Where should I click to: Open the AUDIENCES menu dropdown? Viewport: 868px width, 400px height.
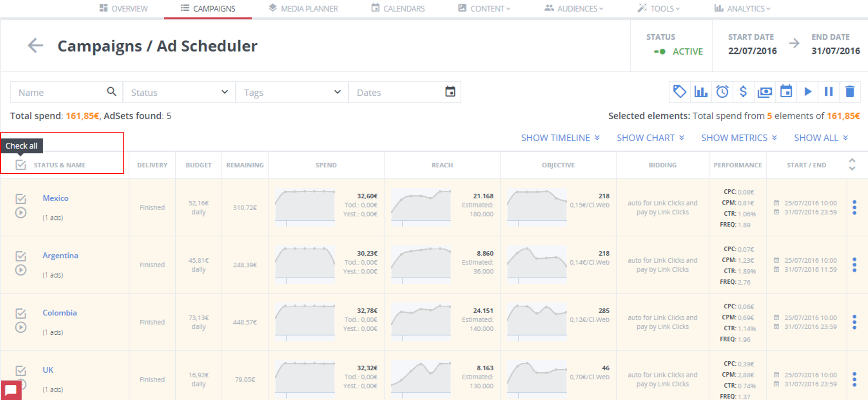pos(574,8)
